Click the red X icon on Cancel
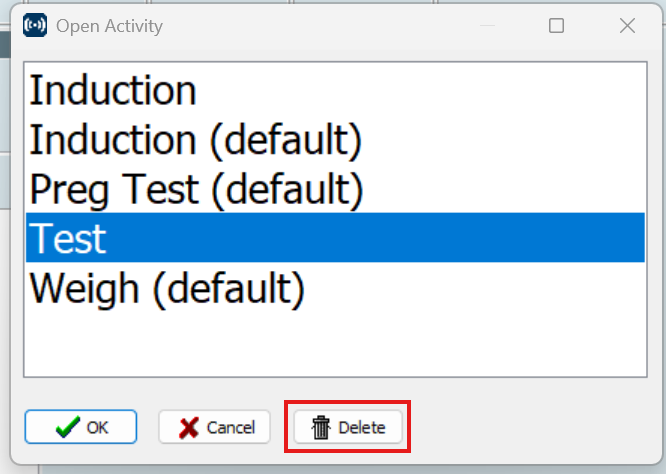 [x=189, y=427]
